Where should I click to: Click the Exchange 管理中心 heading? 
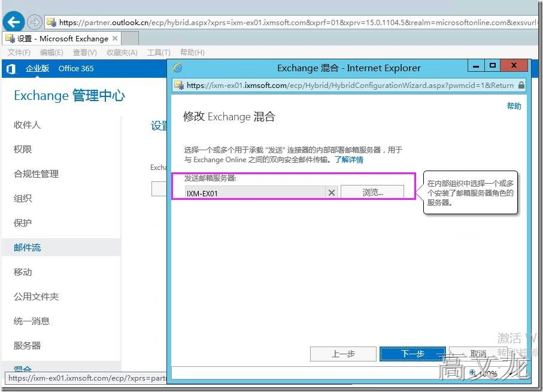69,96
